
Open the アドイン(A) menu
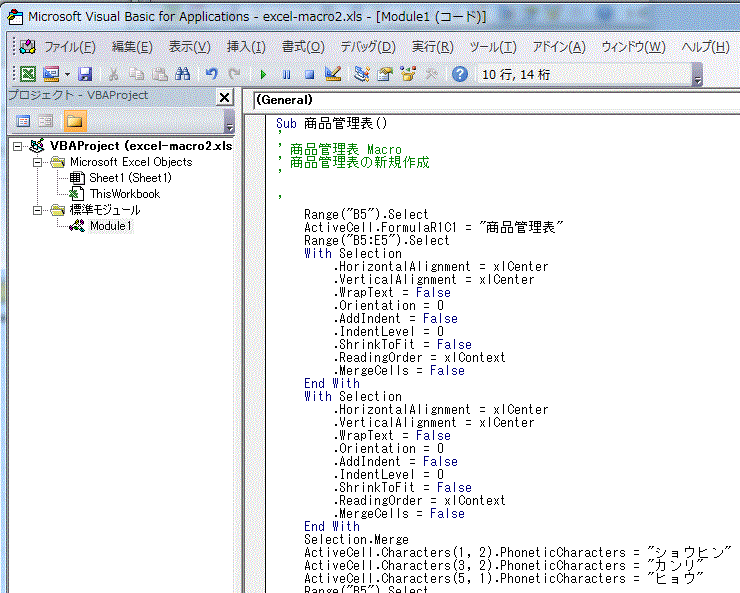pos(559,47)
